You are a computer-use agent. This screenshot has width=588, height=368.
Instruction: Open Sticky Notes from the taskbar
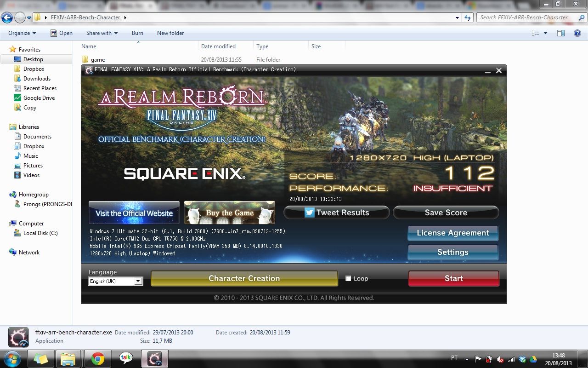pos(41,358)
